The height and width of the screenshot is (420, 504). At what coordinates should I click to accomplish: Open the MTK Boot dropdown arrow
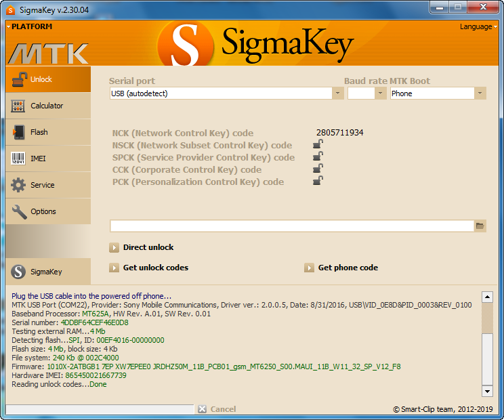(480, 93)
